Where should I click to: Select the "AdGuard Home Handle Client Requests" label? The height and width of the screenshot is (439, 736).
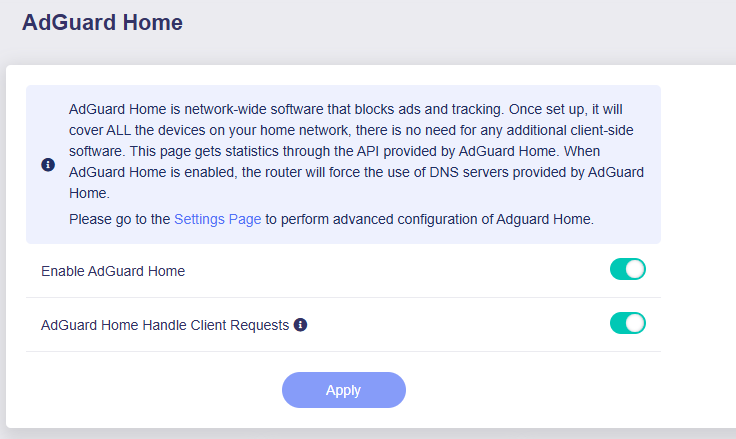pos(165,325)
